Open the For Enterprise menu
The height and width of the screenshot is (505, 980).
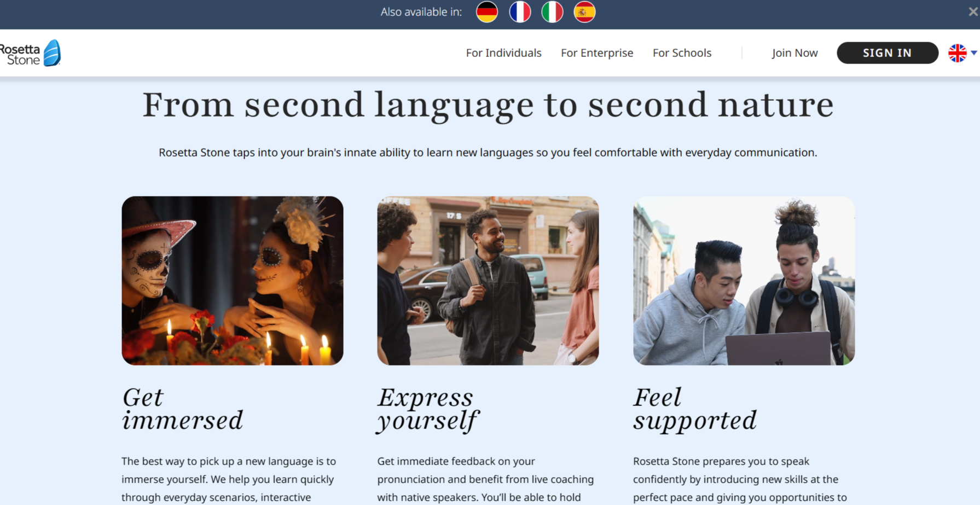click(596, 53)
